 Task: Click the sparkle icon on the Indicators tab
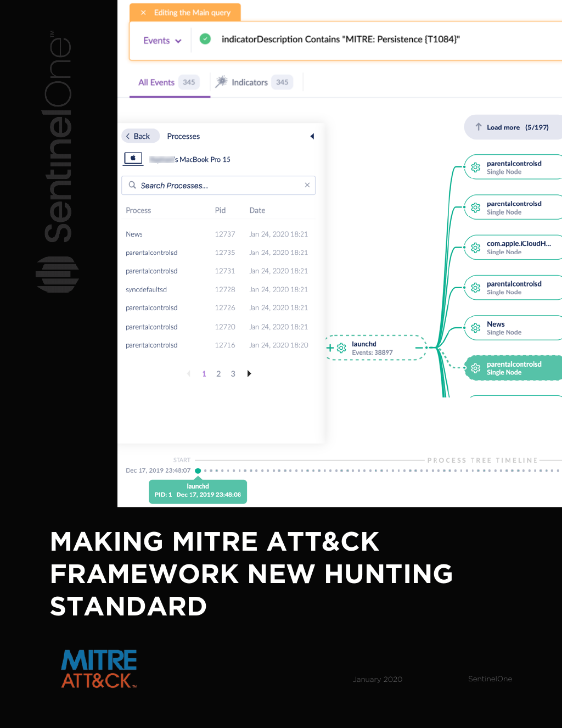[222, 81]
